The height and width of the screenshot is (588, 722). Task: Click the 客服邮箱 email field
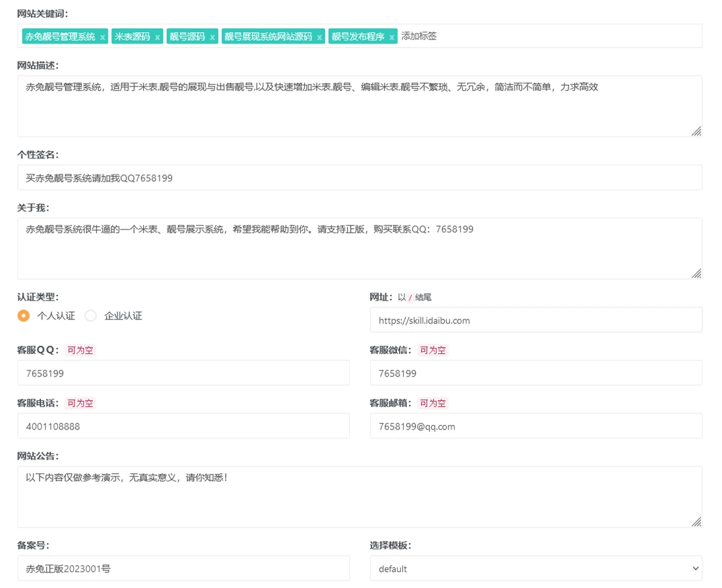click(535, 426)
